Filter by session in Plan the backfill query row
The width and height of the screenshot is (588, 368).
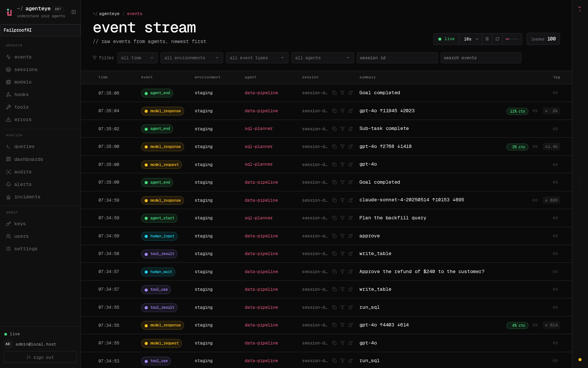coord(342,218)
